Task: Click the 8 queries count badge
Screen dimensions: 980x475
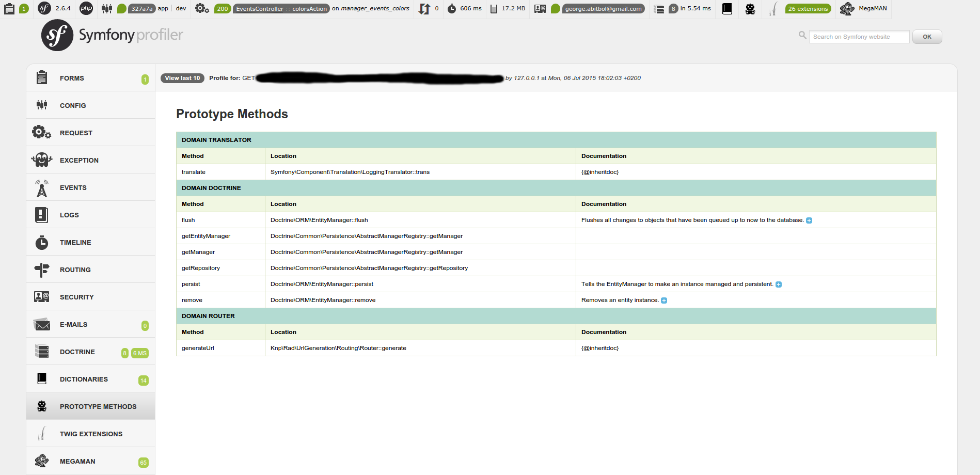Action: pos(673,9)
